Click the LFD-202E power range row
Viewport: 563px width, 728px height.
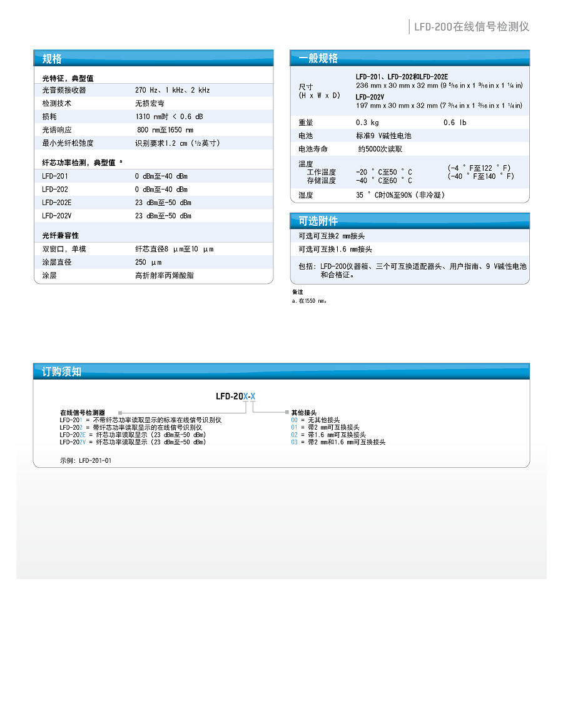point(153,203)
